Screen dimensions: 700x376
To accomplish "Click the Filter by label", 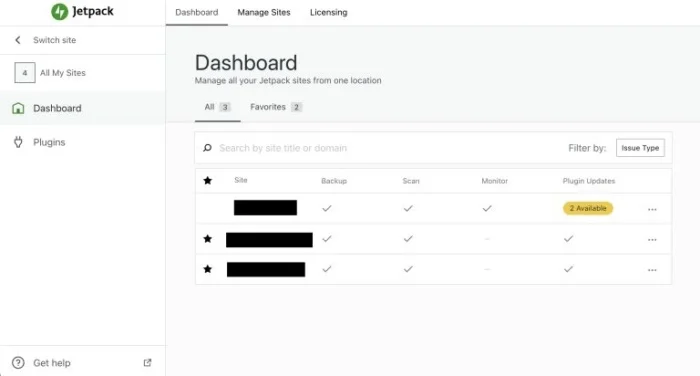I will point(587,148).
